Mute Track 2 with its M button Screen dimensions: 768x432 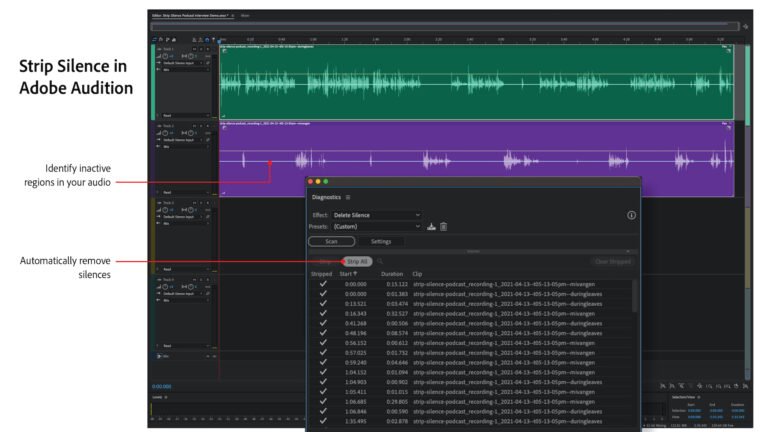(194, 126)
